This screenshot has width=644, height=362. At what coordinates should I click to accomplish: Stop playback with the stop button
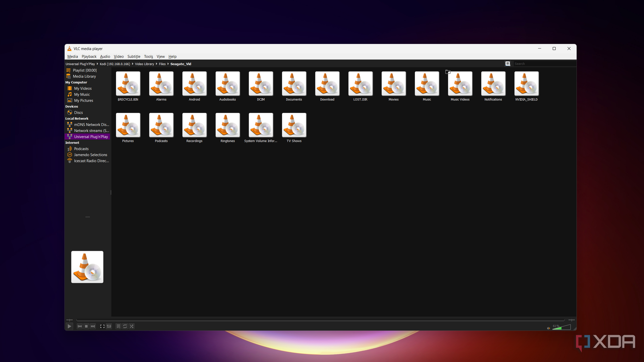tap(86, 326)
